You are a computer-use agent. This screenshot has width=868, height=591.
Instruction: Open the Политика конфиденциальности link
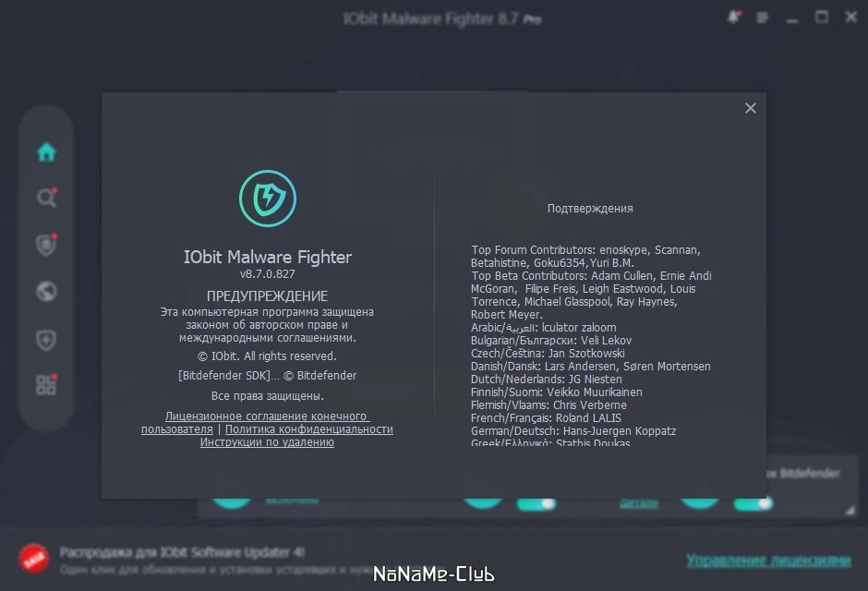(x=309, y=428)
